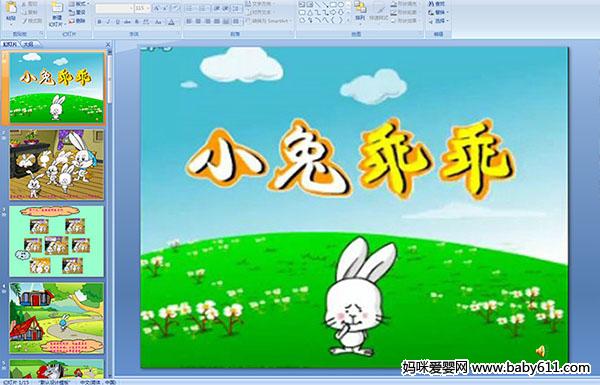This screenshot has height=385, width=600.
Task: Toggle Bold text formatting
Action: [99, 22]
